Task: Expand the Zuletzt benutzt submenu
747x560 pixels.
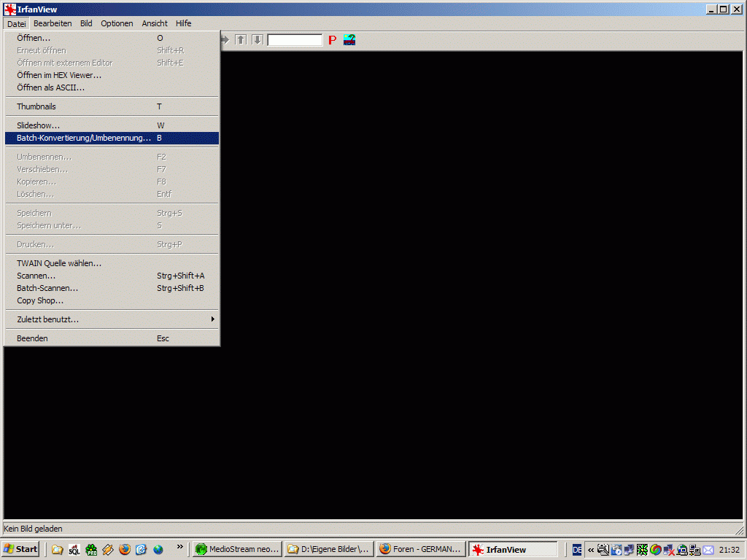Action: (x=112, y=319)
